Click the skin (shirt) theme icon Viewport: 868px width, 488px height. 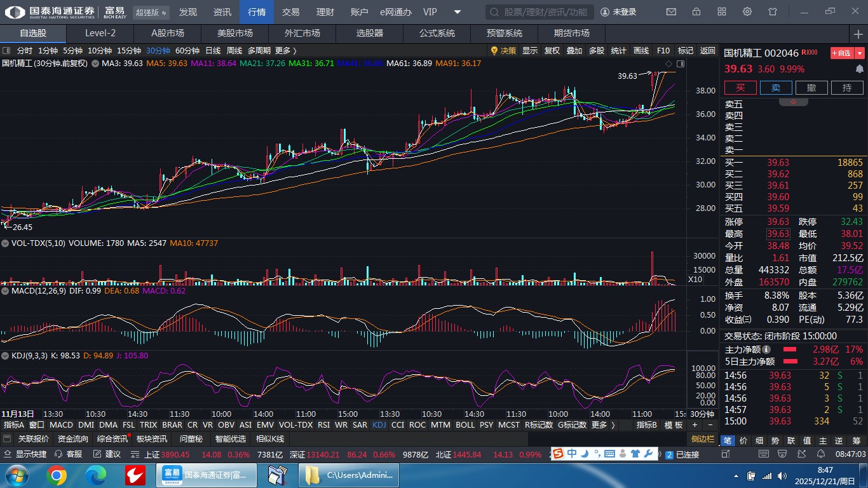(x=773, y=12)
